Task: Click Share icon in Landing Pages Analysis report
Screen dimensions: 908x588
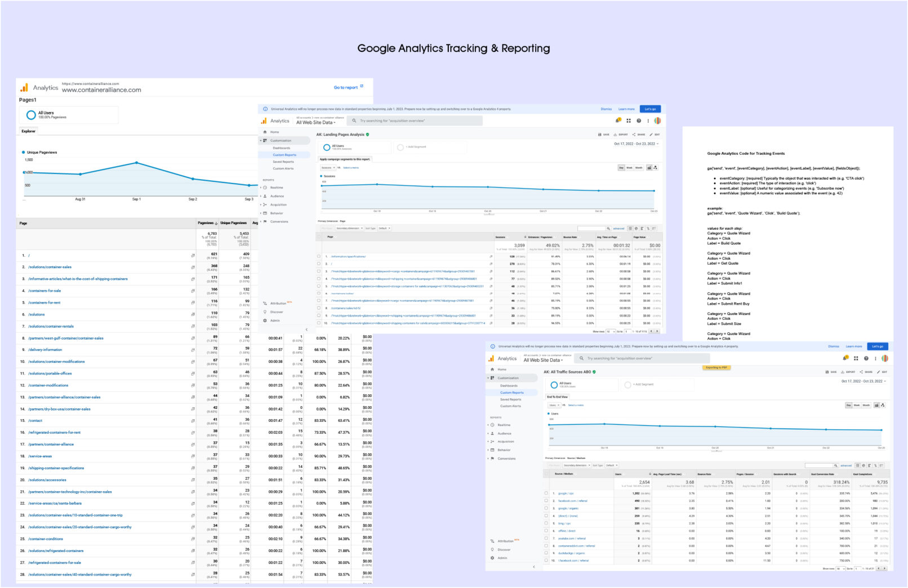Action: 634,135
